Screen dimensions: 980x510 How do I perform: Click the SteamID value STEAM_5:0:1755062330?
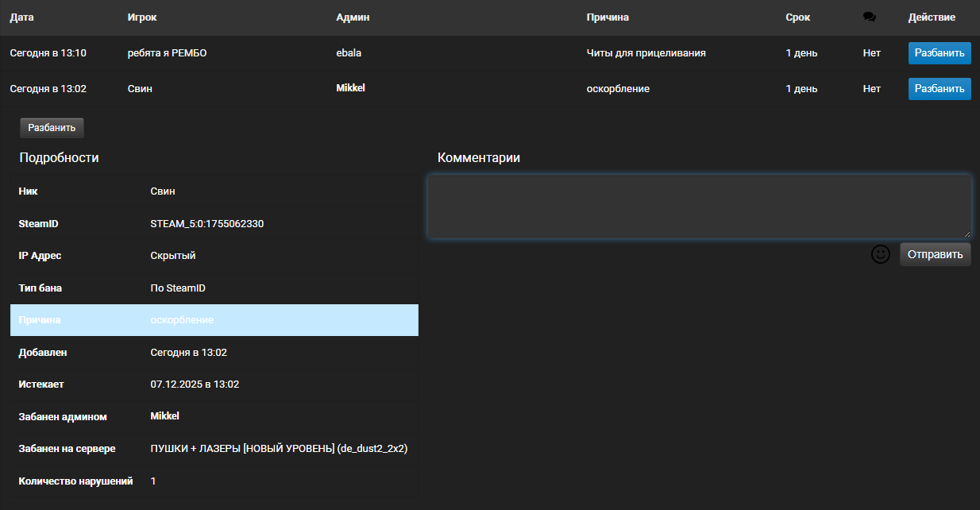click(x=206, y=224)
